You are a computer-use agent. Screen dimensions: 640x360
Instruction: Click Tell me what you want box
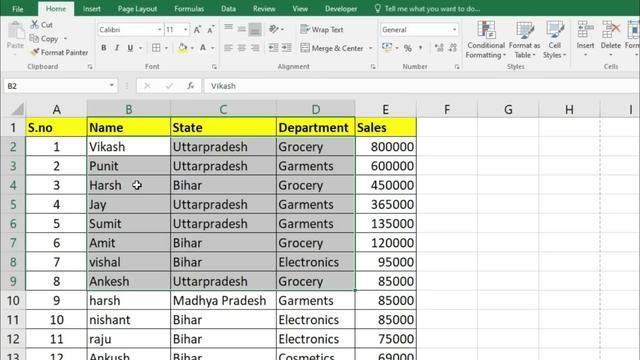pyautogui.click(x=427, y=9)
